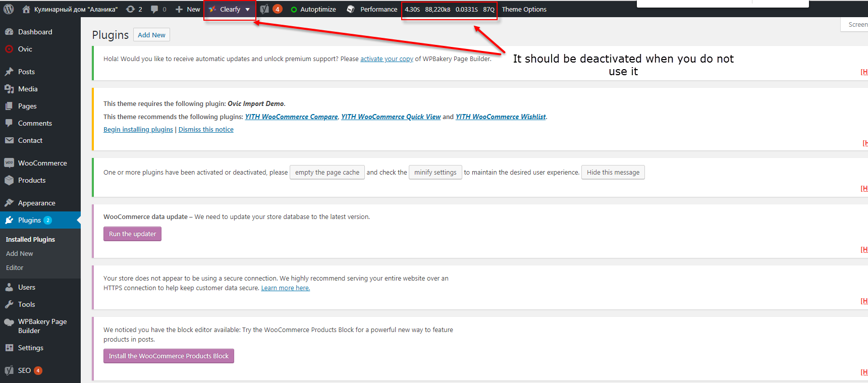Click the Performance cube icon

tap(351, 9)
